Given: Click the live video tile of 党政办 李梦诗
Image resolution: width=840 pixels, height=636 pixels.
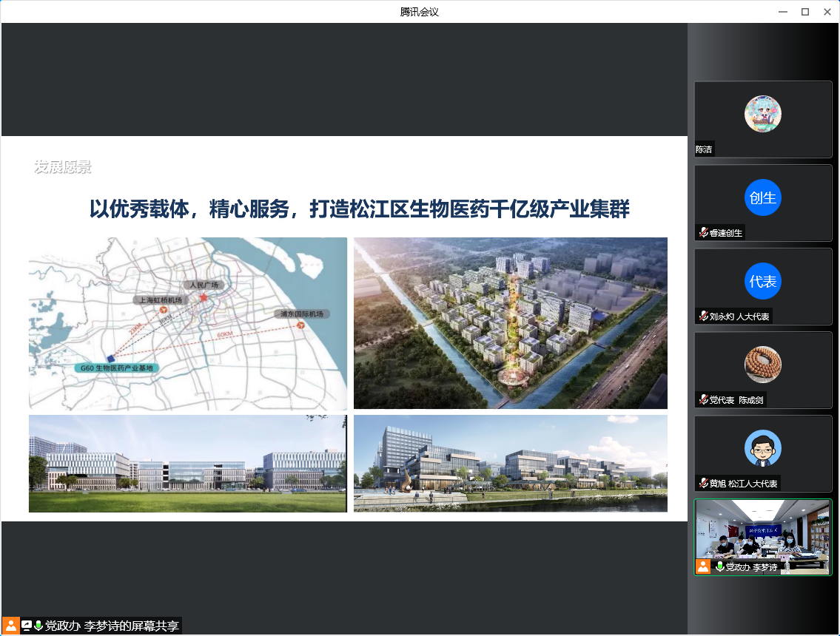Looking at the screenshot, I should pos(763,532).
